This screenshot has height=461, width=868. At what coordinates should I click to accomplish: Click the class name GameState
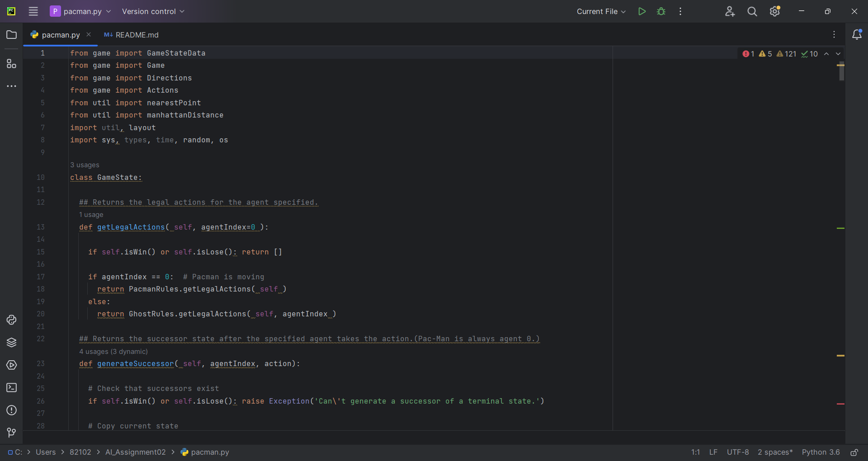pos(118,178)
